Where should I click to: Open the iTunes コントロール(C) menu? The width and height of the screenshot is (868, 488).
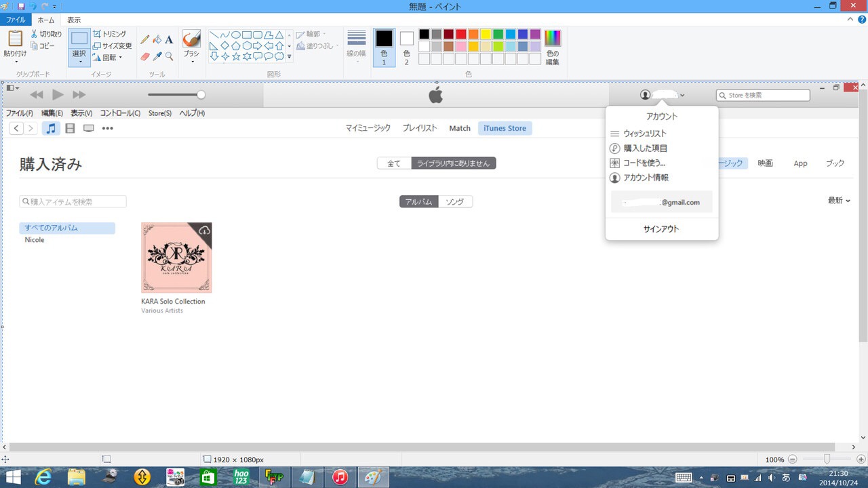point(120,113)
